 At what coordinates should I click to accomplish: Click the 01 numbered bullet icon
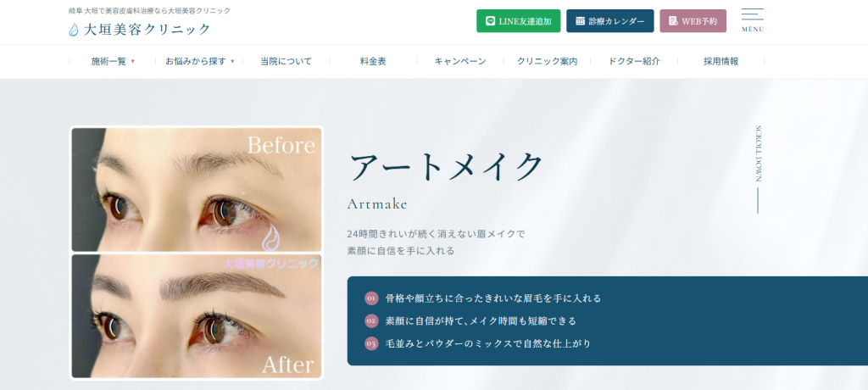pyautogui.click(x=371, y=298)
